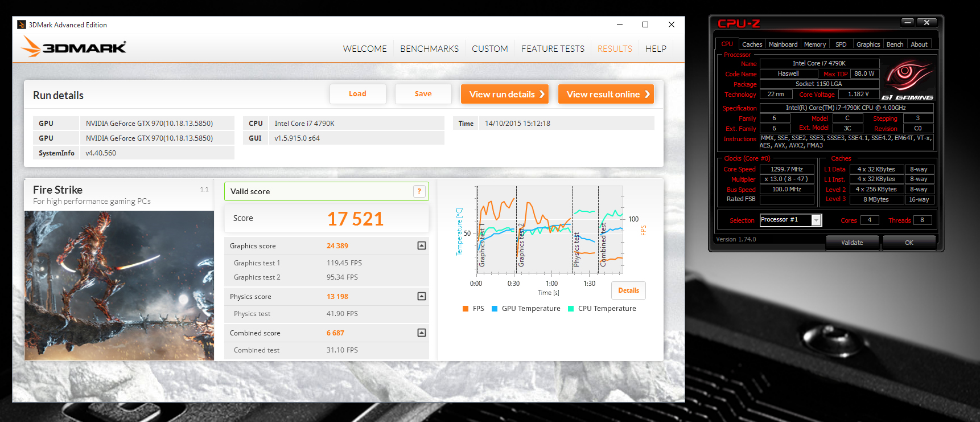Screen dimensions: 980x422
Task: Click the Fire Strike preview thumbnail
Action: coord(119,285)
